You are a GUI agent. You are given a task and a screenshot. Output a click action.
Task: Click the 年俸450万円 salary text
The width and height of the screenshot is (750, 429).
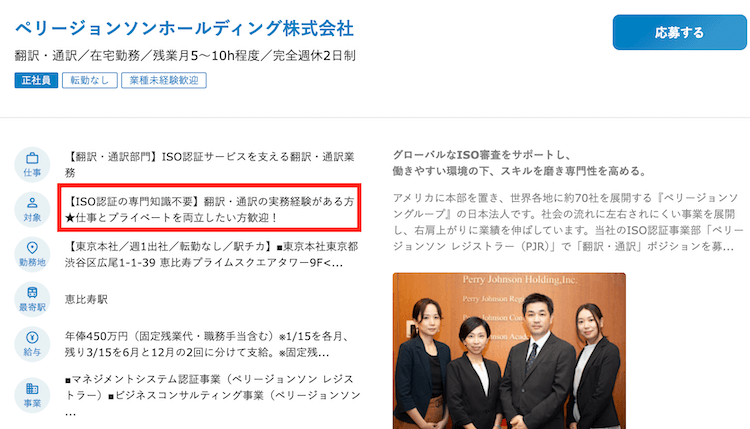[x=207, y=344]
